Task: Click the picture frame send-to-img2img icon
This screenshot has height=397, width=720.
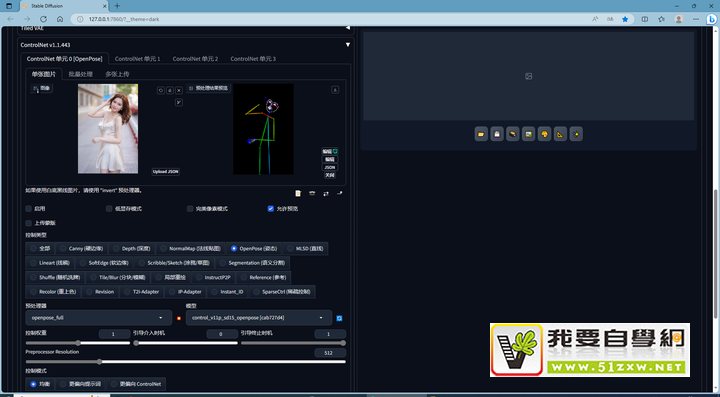Action: (x=529, y=134)
